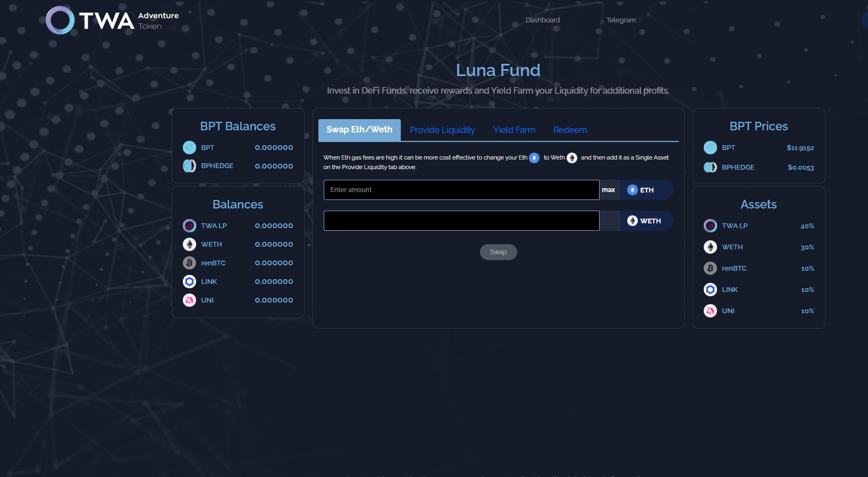Click the BPT icon in BPT Balances
The image size is (868, 477).
189,147
